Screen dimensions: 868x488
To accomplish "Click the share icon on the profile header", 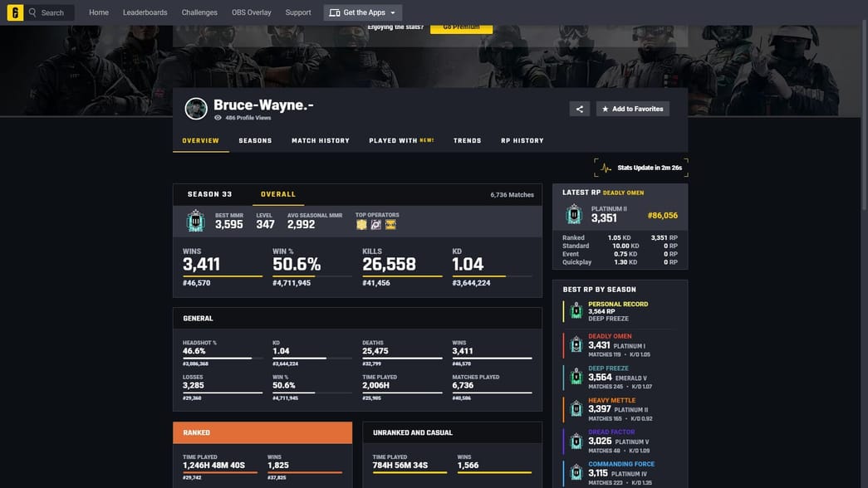I will 578,108.
